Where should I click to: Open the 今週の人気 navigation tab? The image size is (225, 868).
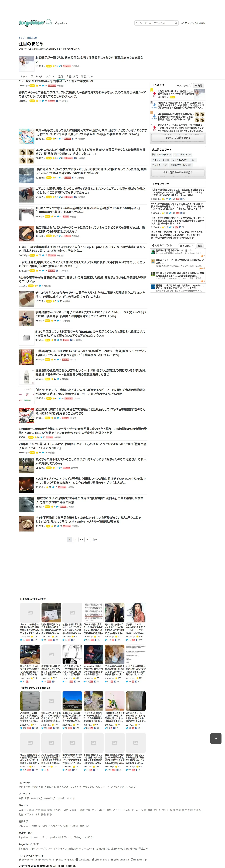point(72,77)
